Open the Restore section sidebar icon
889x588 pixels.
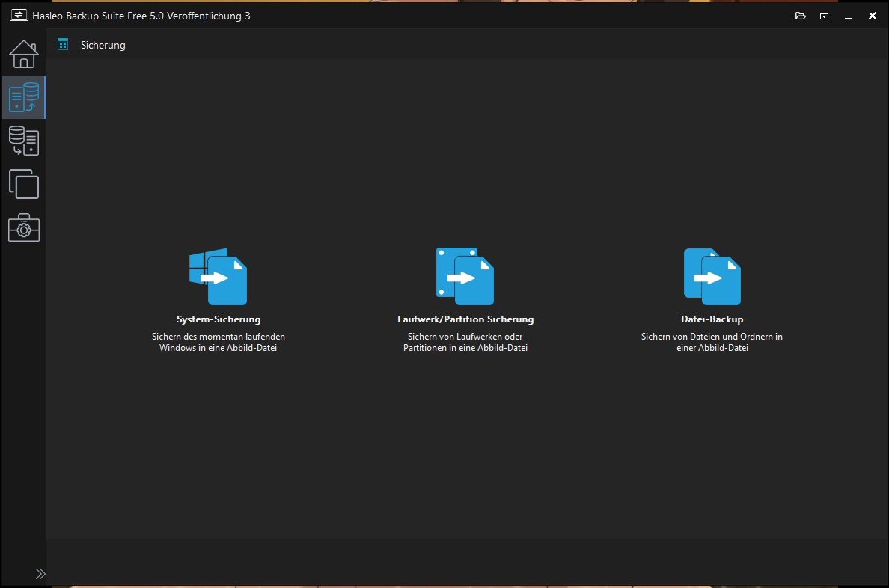point(24,141)
